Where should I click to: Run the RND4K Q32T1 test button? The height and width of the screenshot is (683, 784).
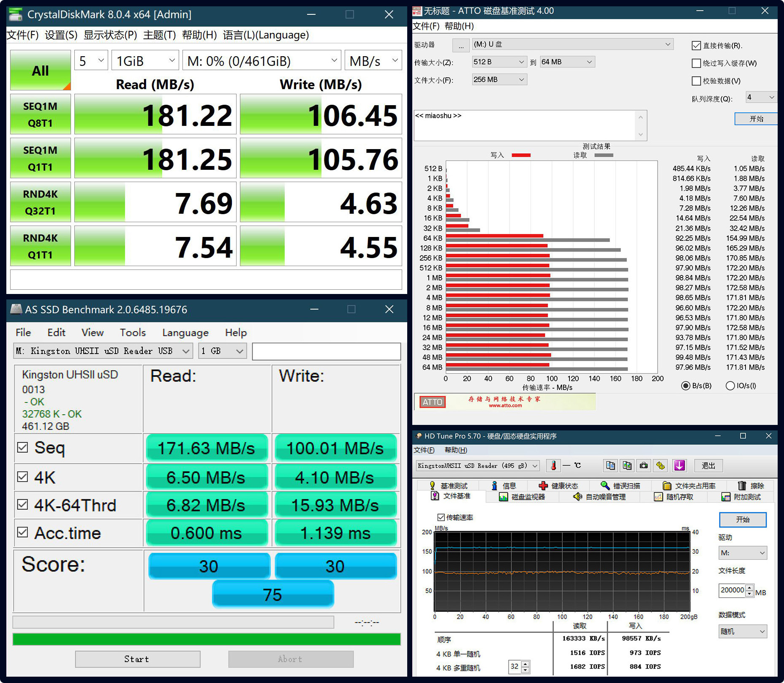click(41, 202)
